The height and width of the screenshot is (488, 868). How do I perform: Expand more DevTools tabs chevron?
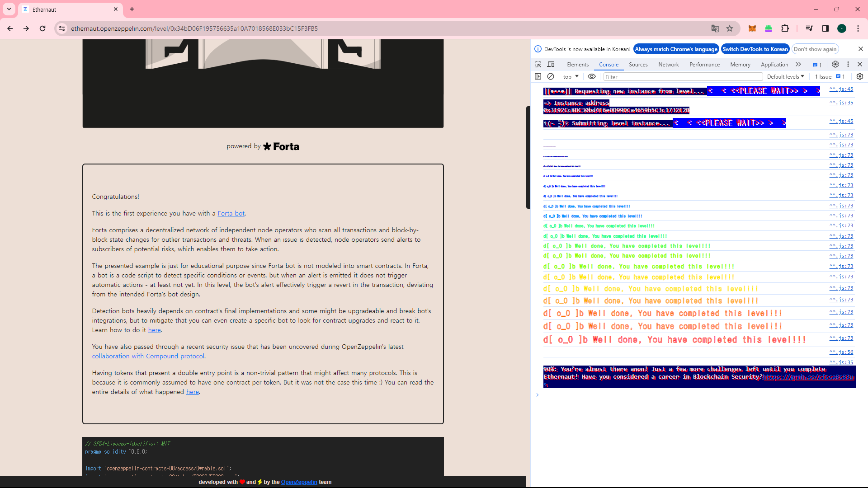point(798,65)
